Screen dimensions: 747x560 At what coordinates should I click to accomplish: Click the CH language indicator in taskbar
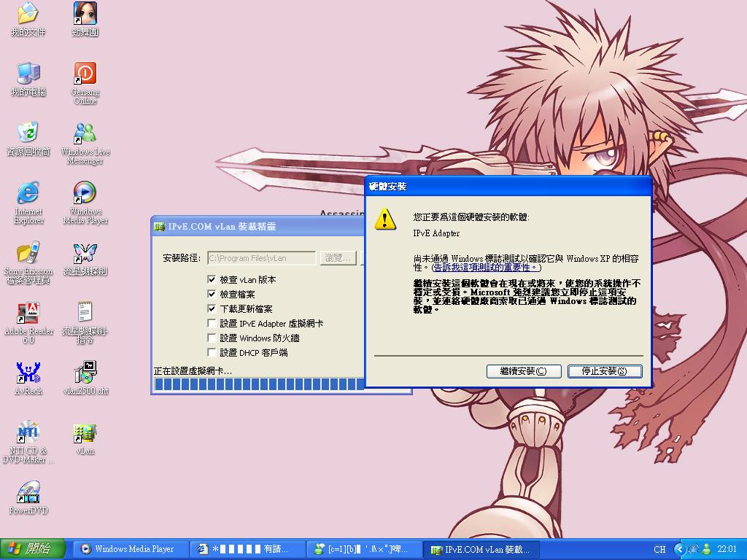tap(659, 550)
